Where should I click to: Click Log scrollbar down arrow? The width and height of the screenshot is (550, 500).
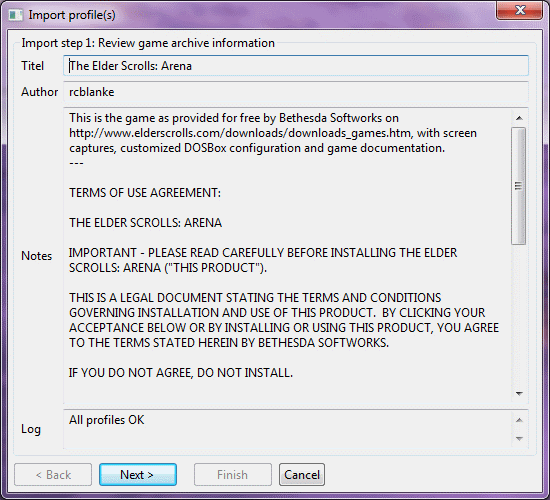[519, 439]
